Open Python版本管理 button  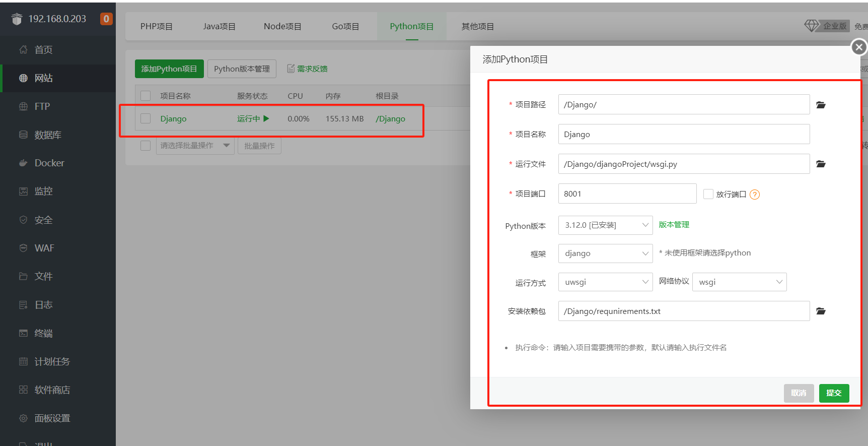(242, 69)
